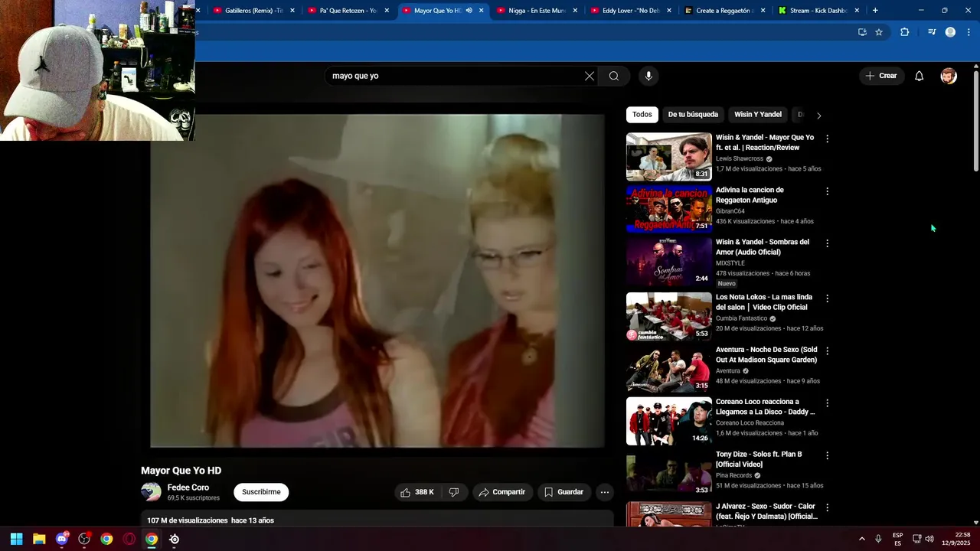The image size is (980, 551).
Task: Open Chrome media controls icon
Action: (932, 32)
